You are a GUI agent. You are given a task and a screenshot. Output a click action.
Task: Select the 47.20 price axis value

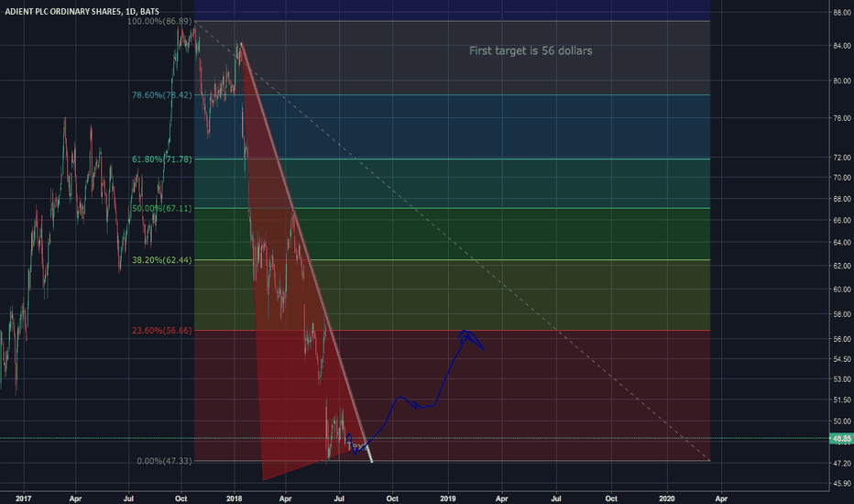841,463
